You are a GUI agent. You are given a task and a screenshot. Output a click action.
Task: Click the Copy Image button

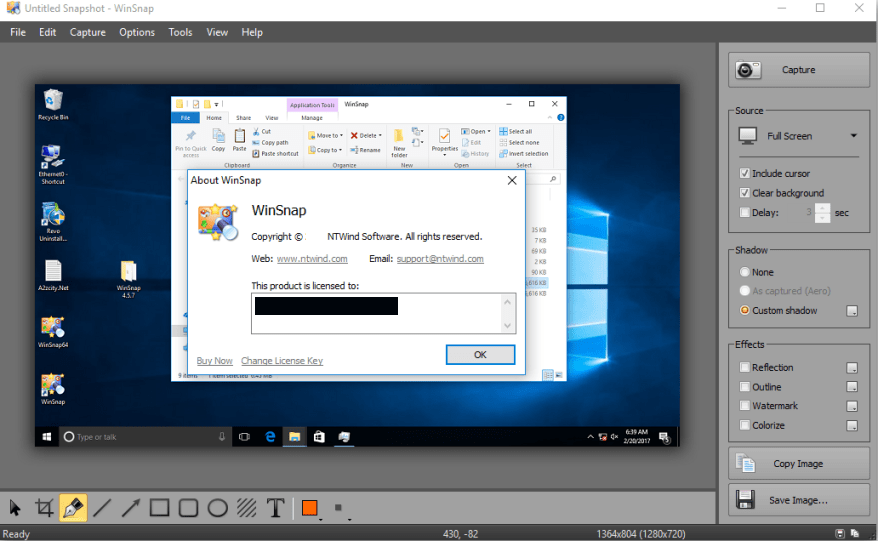pyautogui.click(x=799, y=464)
